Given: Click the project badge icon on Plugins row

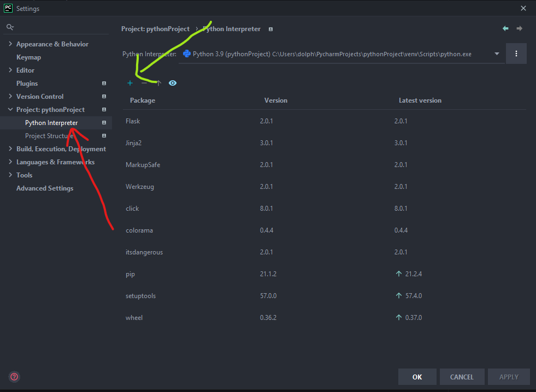Looking at the screenshot, I should (x=104, y=84).
